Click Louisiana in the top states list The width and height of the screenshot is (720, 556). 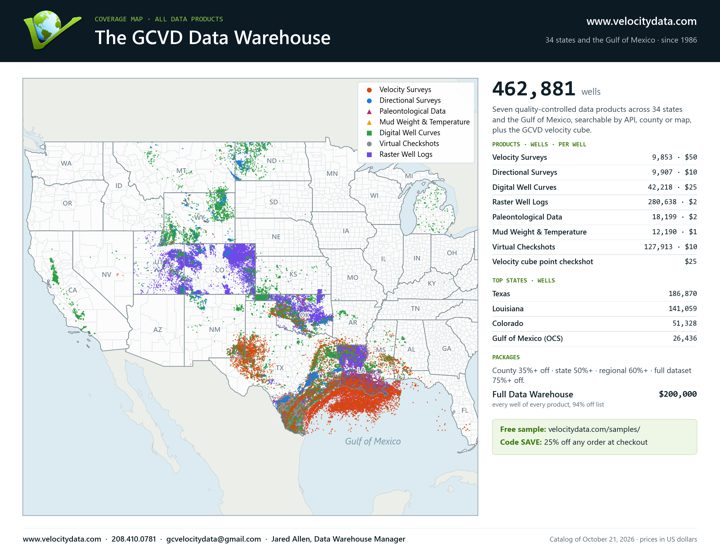click(x=594, y=309)
